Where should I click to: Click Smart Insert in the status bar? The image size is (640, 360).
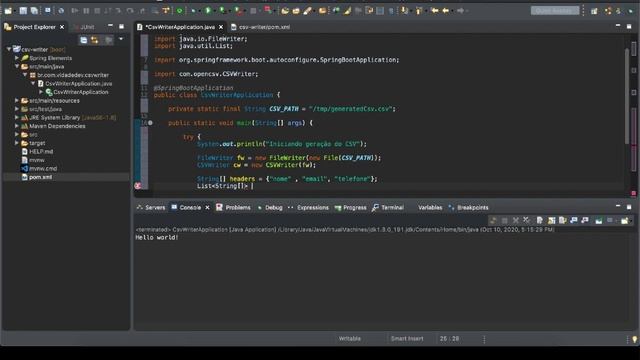407,339
